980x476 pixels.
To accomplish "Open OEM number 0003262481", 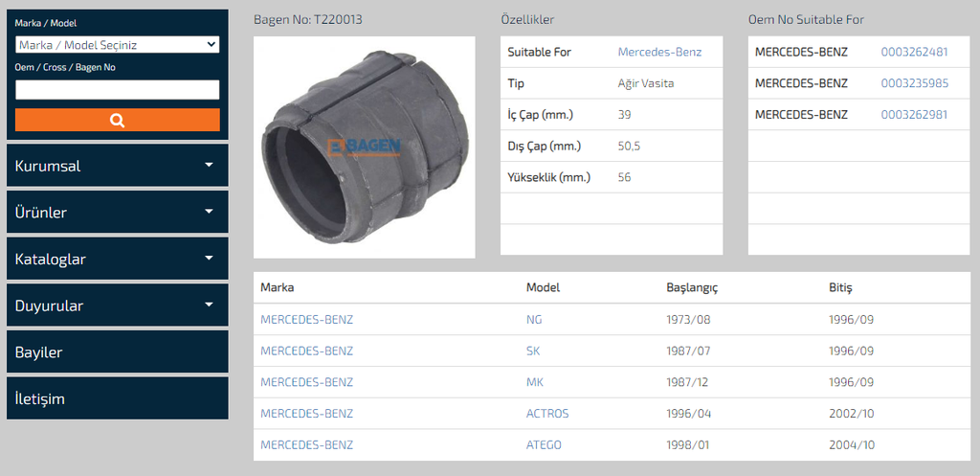I will pos(914,52).
